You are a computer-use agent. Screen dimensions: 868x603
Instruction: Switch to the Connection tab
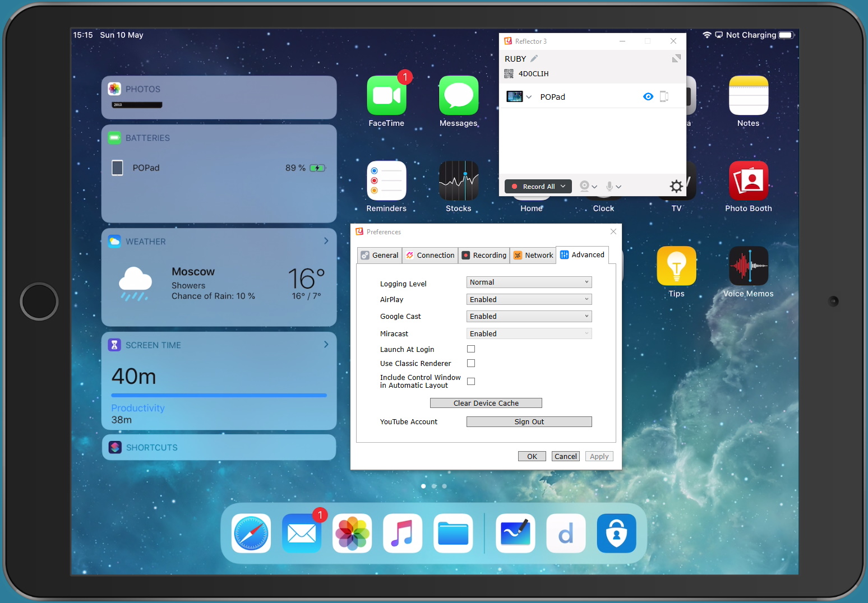pos(430,255)
